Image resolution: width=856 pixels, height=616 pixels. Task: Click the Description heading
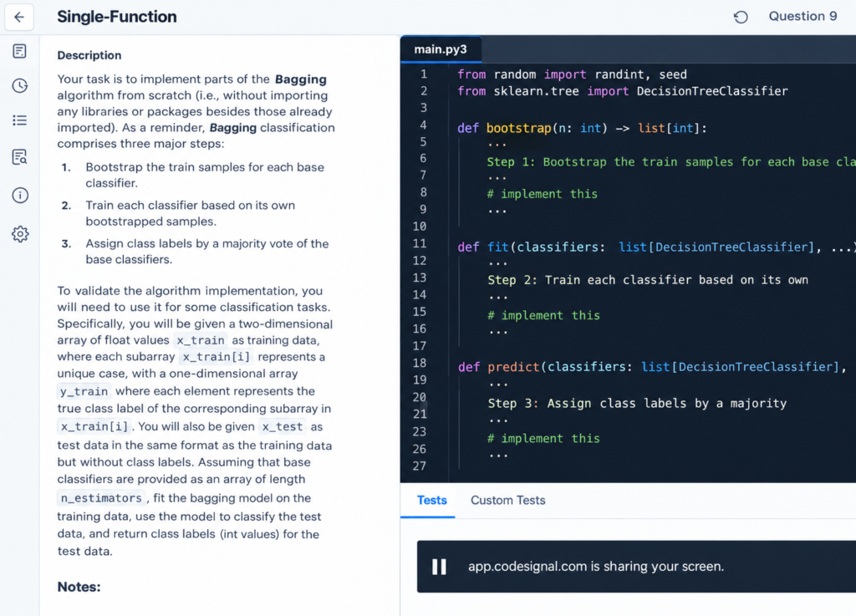(89, 55)
